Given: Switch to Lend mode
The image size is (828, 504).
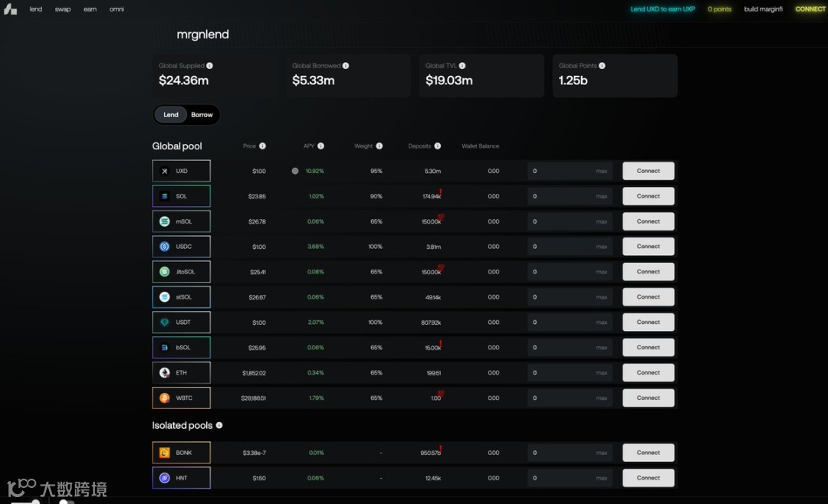Looking at the screenshot, I should (170, 115).
